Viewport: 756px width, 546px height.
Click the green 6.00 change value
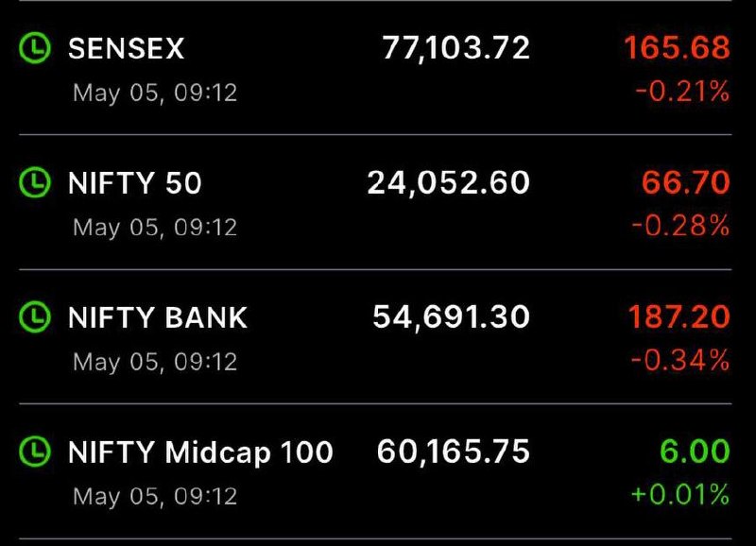[695, 452]
